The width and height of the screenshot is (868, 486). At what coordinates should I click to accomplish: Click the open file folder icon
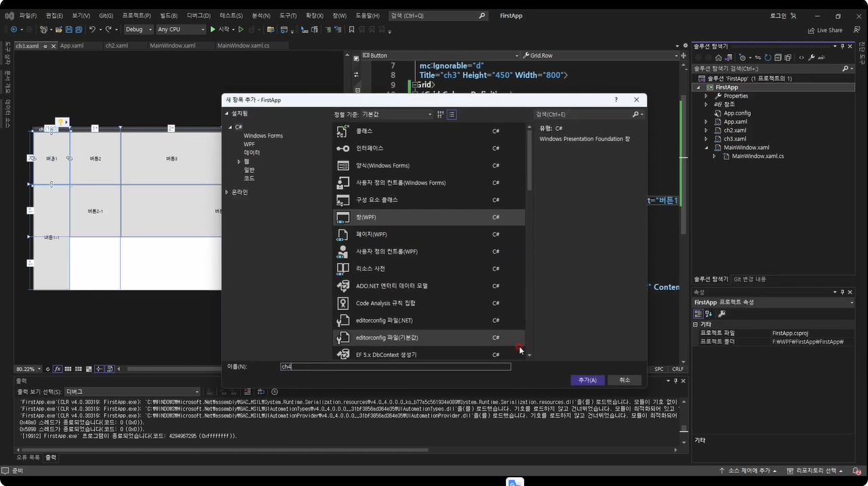pyautogui.click(x=59, y=30)
